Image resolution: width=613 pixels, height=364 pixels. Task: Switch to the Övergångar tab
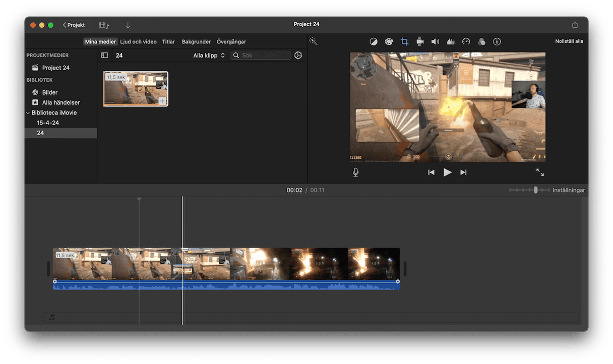point(231,42)
